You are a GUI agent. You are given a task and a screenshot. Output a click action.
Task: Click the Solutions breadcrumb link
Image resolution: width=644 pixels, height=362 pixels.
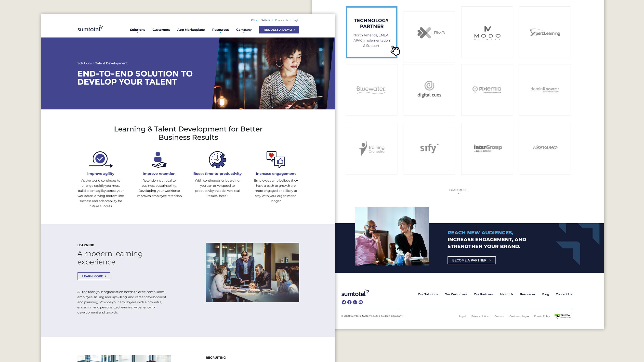click(x=84, y=63)
